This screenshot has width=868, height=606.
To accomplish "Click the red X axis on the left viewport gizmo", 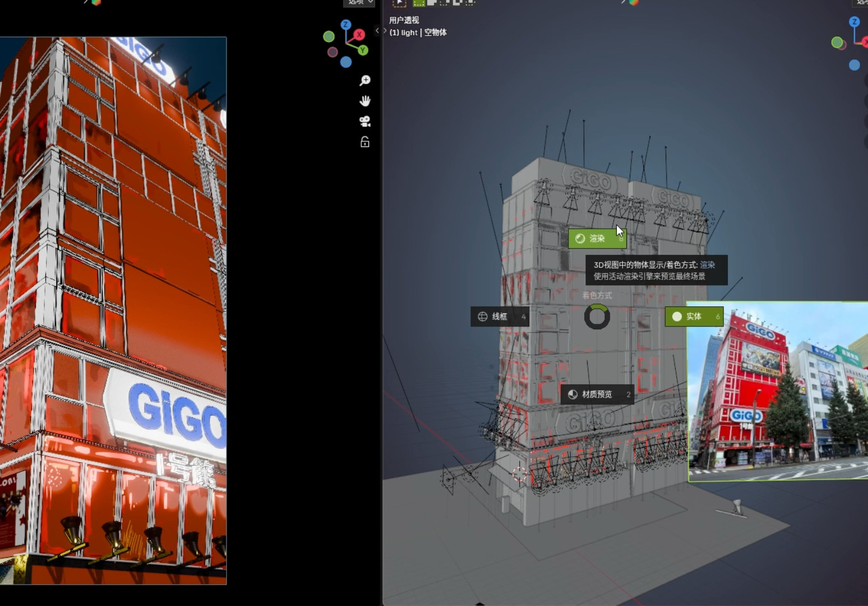I will click(x=359, y=34).
